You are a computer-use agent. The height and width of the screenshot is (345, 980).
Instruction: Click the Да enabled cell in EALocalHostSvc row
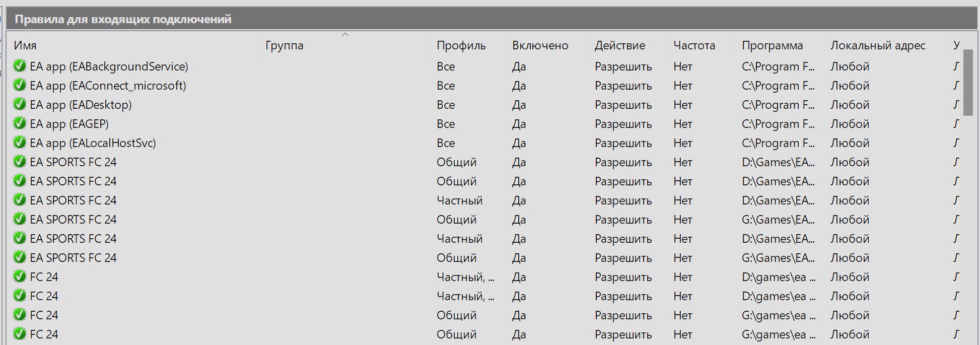(x=519, y=143)
